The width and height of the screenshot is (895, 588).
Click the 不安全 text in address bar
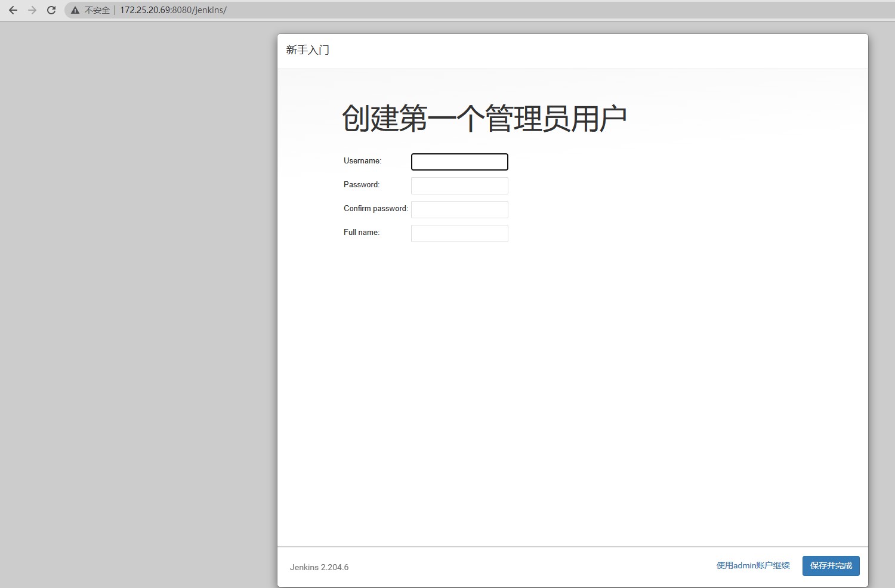point(97,10)
